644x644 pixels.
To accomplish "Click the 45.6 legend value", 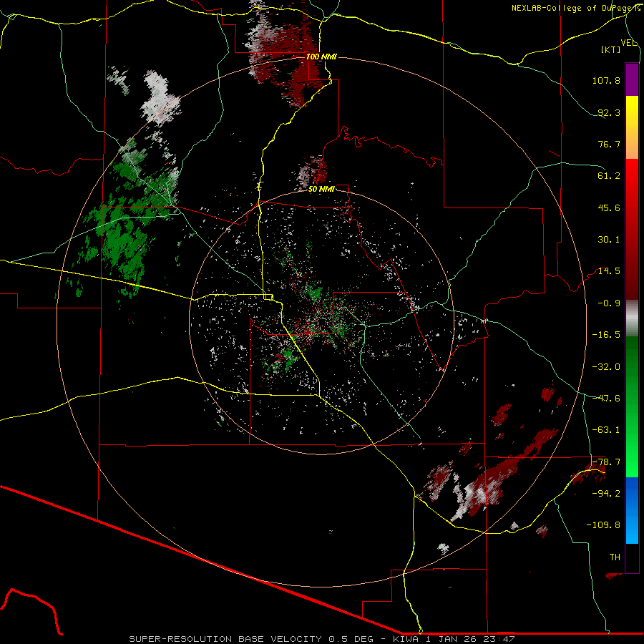I will (609, 208).
